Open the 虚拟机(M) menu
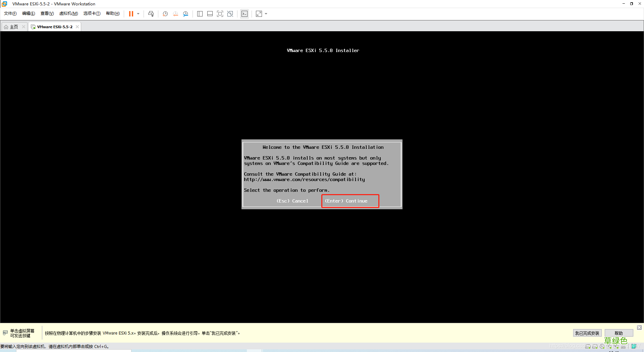 68,13
